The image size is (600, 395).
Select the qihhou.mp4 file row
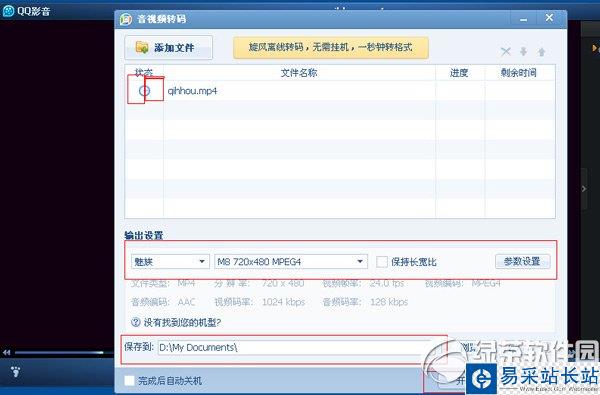pos(340,91)
